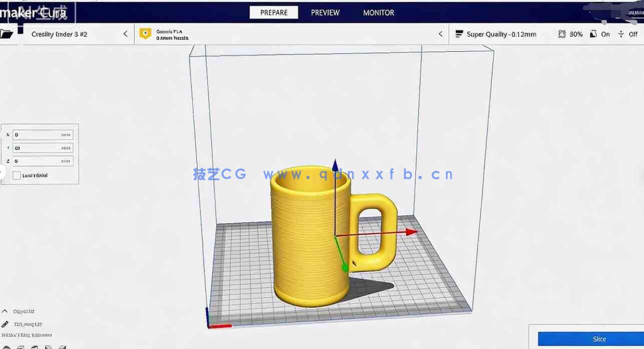644x349 pixels.
Task: Click the support settings icon next to On
Action: pyautogui.click(x=592, y=34)
